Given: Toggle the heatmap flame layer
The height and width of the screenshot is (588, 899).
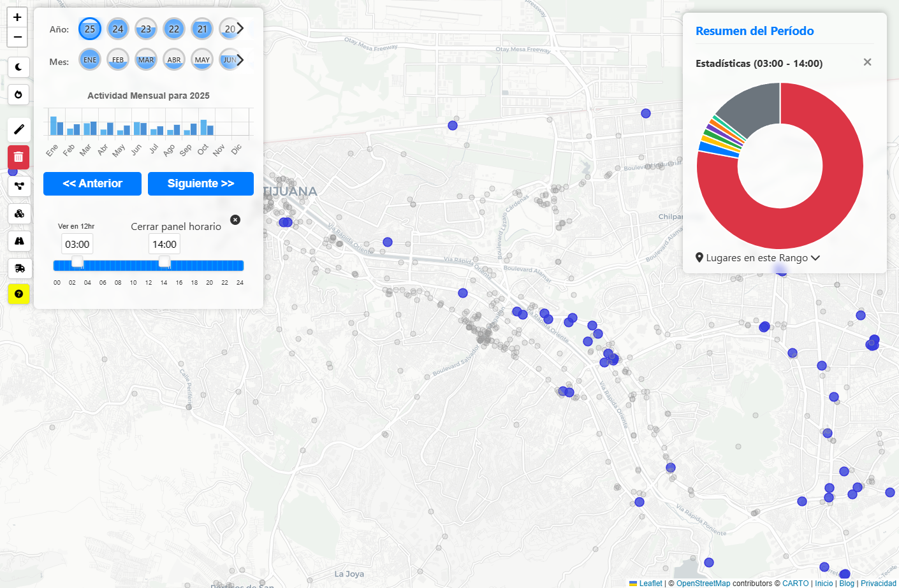Looking at the screenshot, I should (x=18, y=95).
